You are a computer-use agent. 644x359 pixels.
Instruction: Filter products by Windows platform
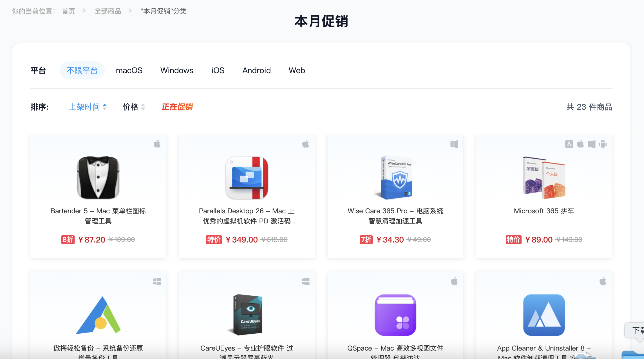pyautogui.click(x=177, y=70)
